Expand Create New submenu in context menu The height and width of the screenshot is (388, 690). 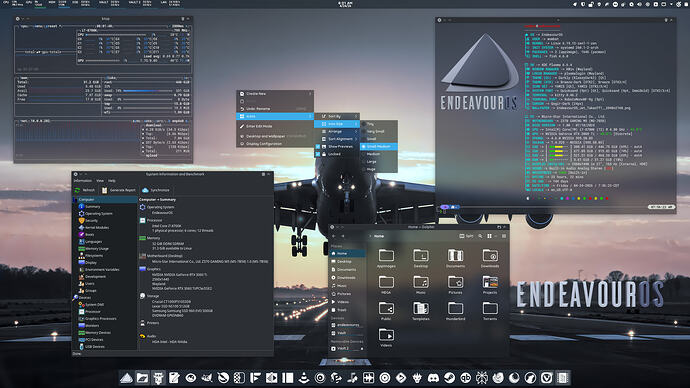pyautogui.click(x=275, y=94)
